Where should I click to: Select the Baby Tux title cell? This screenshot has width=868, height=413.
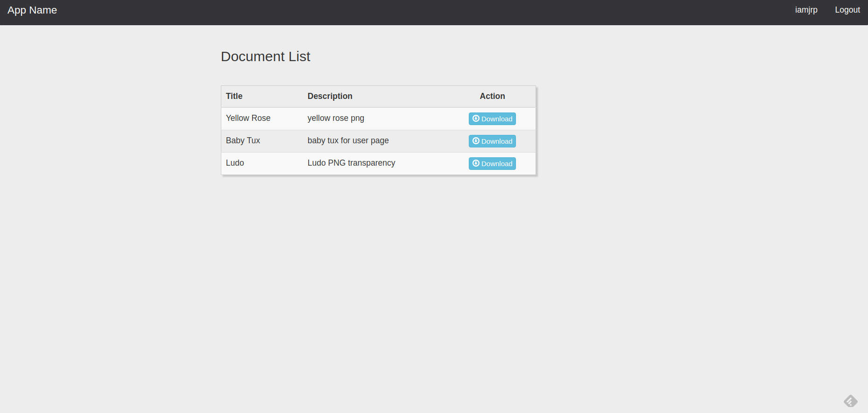point(243,140)
